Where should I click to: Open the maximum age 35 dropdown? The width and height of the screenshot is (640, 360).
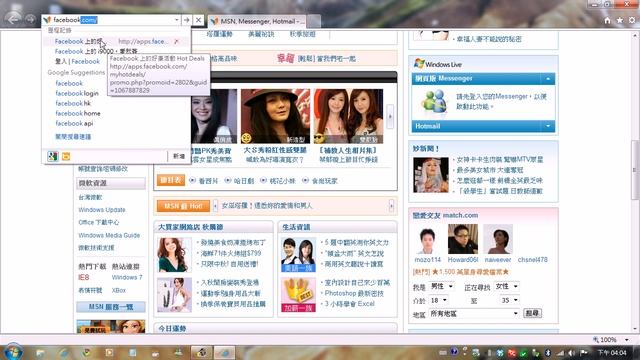pos(509,300)
